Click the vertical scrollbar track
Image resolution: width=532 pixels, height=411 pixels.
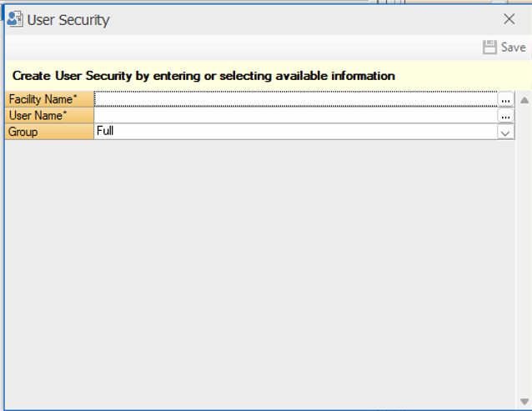pyautogui.click(x=524, y=250)
